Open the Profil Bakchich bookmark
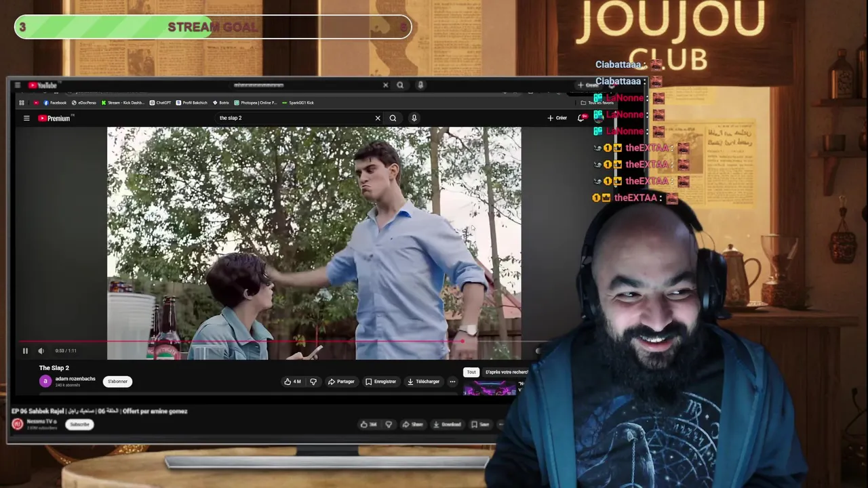 click(x=192, y=103)
